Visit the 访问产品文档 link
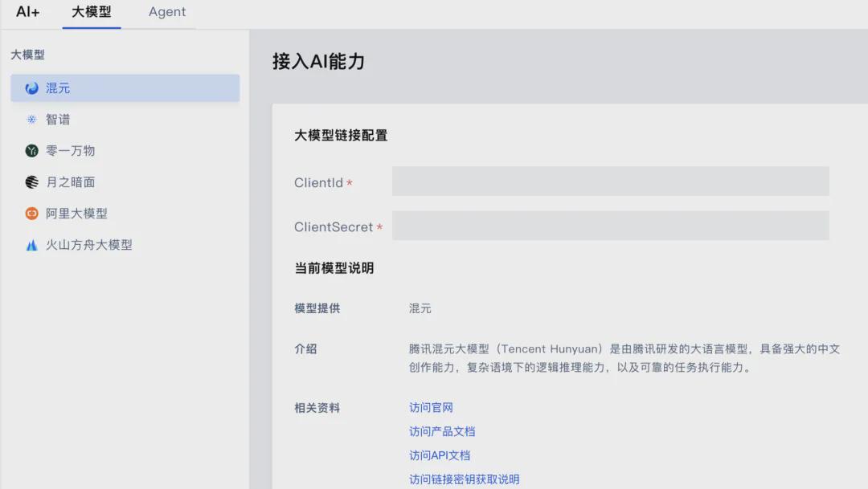This screenshot has height=489, width=868. 440,431
